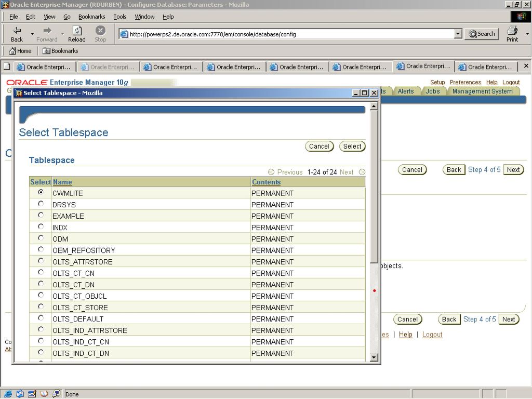Open Address Book icon in the status bar
This screenshot has width=532, height=399.
point(44,394)
